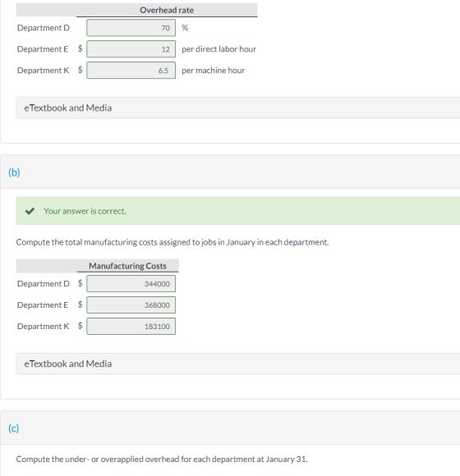Click the (b) link label
Viewport: 460px width, 476px height.
[x=14, y=172]
